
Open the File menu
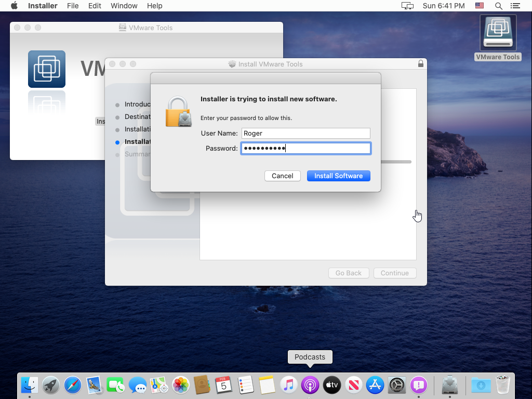pos(73,6)
